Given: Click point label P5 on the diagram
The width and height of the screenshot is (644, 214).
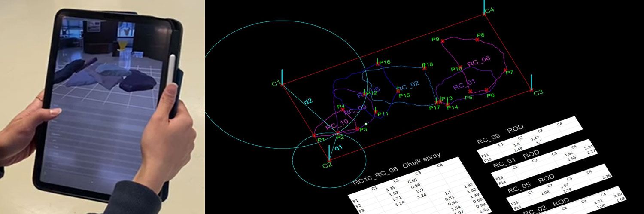Looking at the screenshot, I should pos(469,98).
